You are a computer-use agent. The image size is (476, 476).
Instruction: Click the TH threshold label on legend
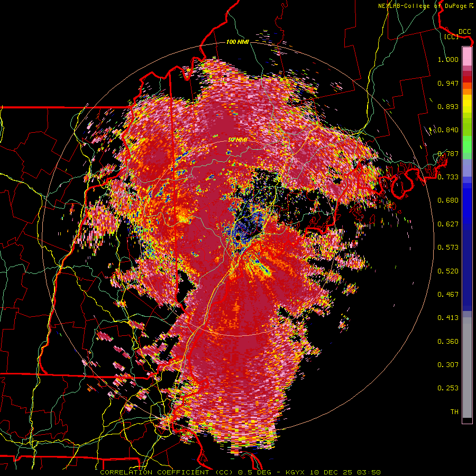pyautogui.click(x=454, y=412)
